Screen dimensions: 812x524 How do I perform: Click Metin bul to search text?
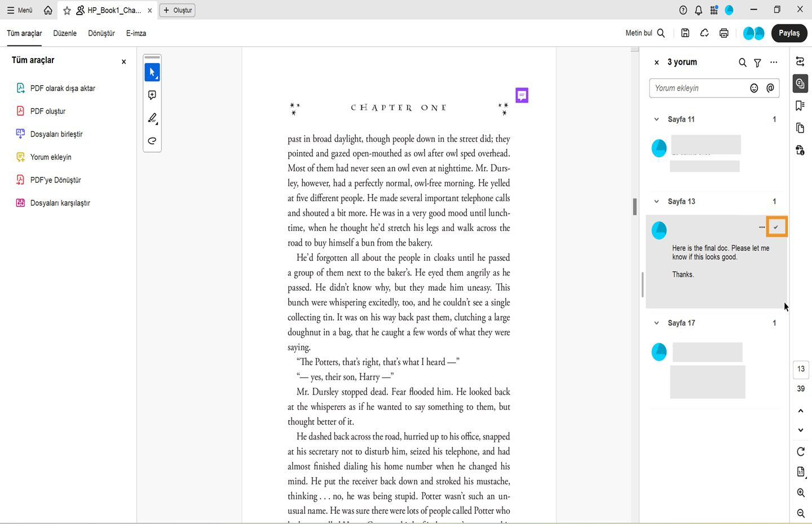[645, 33]
